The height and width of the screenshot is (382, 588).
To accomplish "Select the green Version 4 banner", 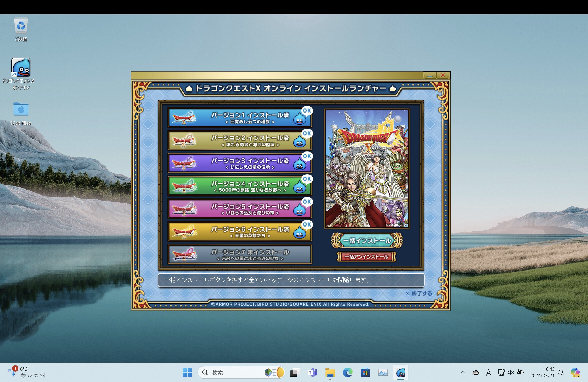I will click(x=239, y=186).
